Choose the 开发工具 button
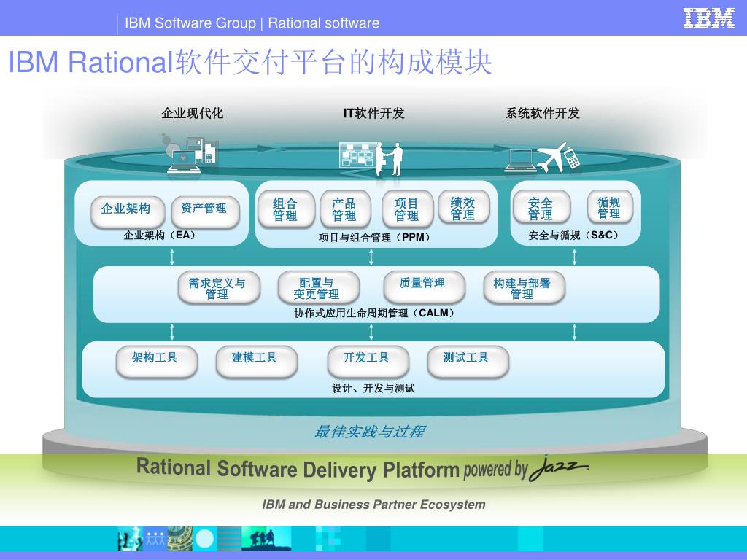 click(x=368, y=362)
